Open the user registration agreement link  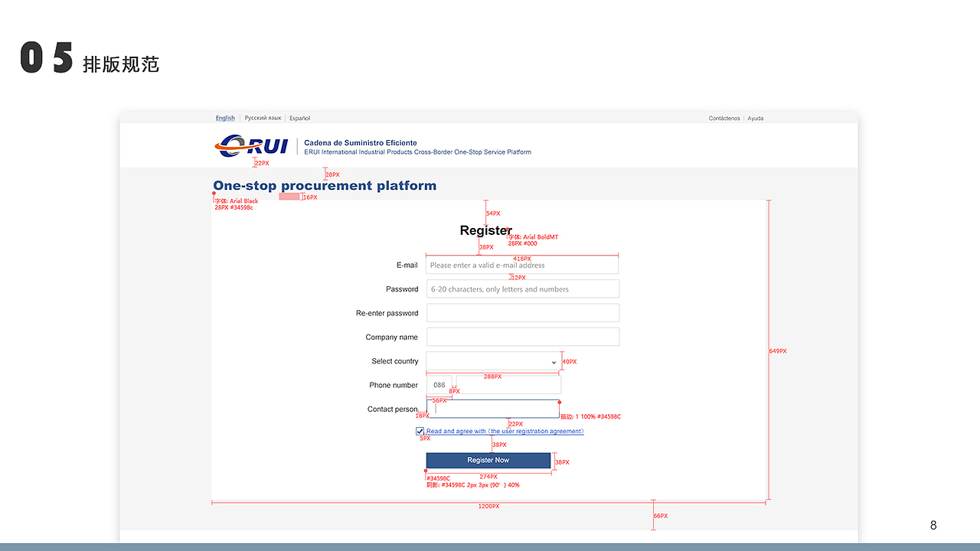pyautogui.click(x=535, y=432)
